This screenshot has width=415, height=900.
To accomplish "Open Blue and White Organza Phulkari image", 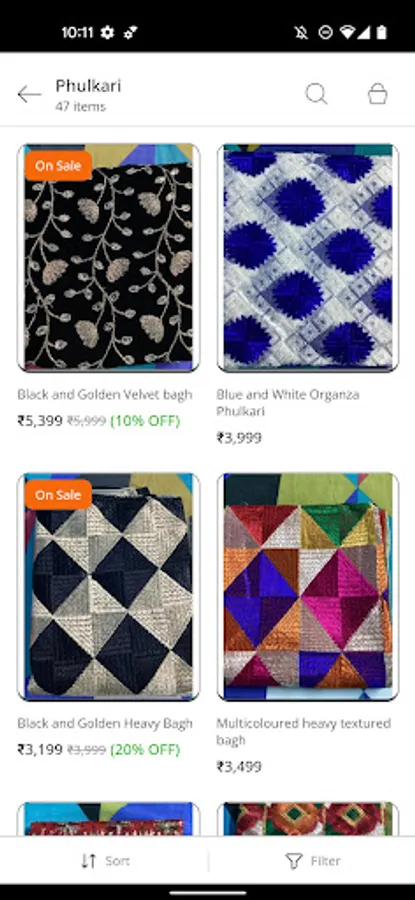I will coord(308,257).
